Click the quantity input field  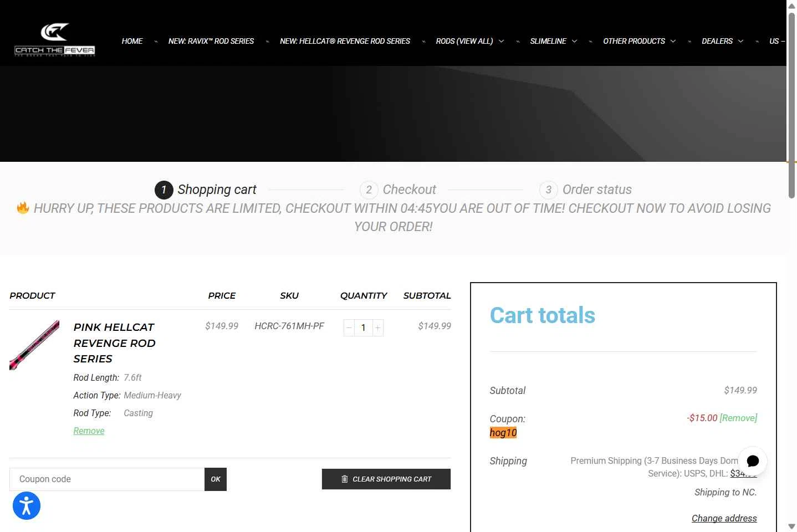pyautogui.click(x=364, y=328)
